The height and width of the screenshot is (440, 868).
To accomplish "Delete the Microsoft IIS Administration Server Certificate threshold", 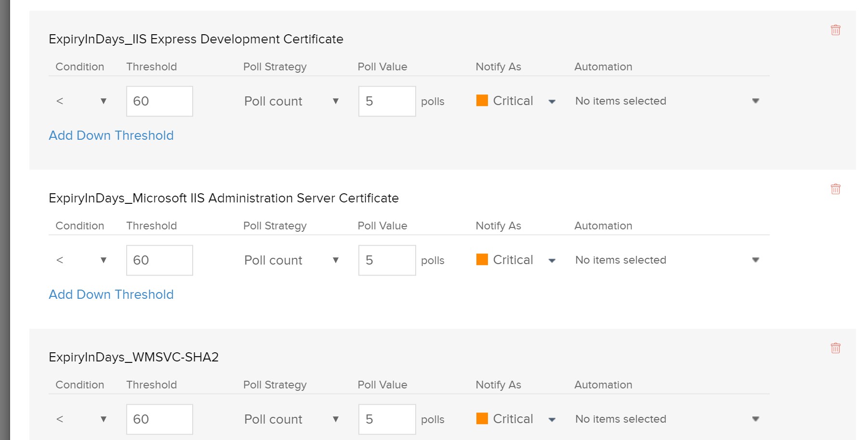I will tap(835, 189).
